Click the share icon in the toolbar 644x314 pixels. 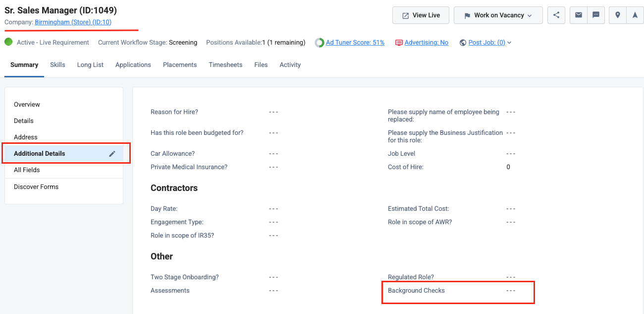(x=556, y=15)
